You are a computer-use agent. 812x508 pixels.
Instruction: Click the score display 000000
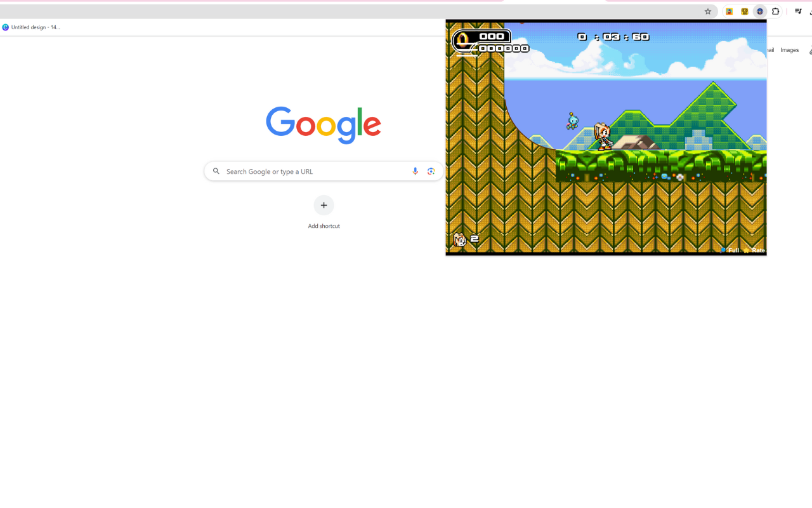[x=504, y=48]
